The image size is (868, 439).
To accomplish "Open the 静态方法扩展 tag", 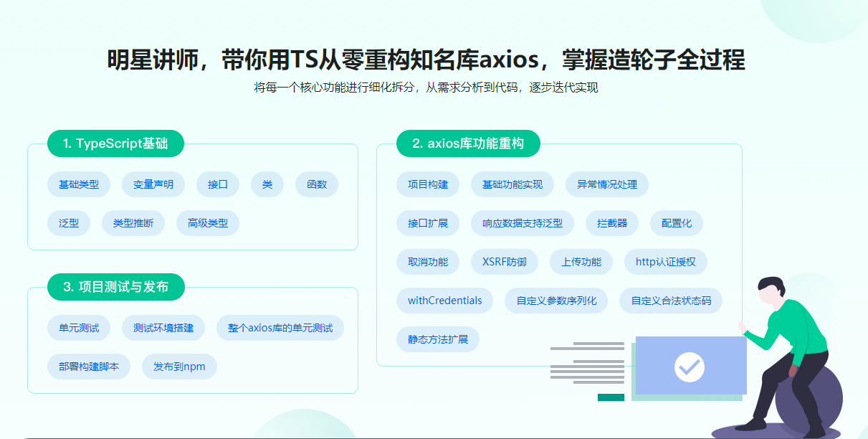I will [x=438, y=339].
